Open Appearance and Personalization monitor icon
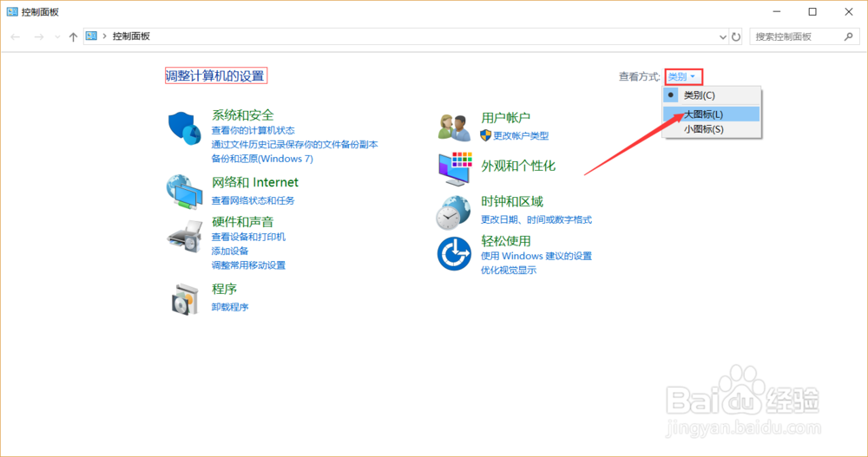The width and height of the screenshot is (868, 457). 455,169
